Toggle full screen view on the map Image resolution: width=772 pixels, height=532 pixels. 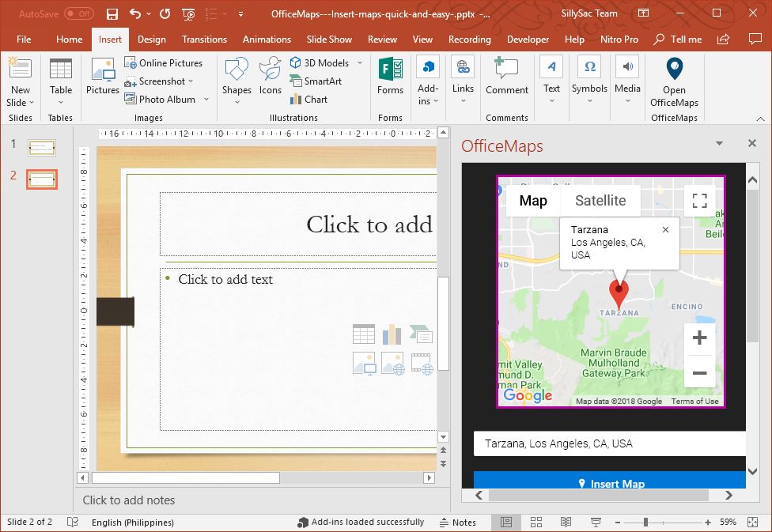[x=699, y=201]
